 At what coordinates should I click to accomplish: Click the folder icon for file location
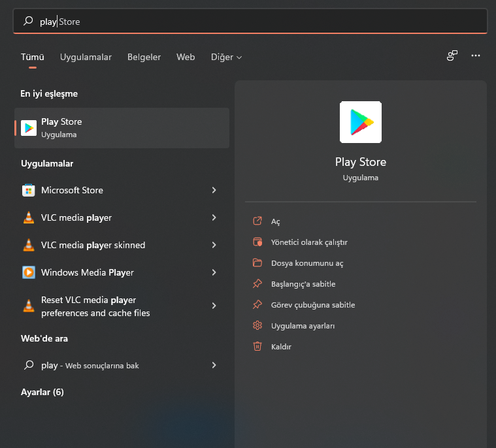pos(257,263)
